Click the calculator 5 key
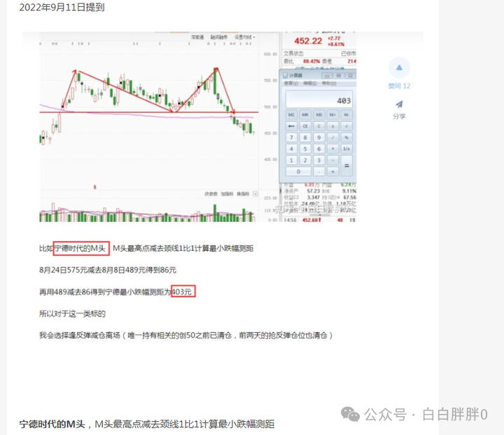The image size is (504, 435). 305,149
